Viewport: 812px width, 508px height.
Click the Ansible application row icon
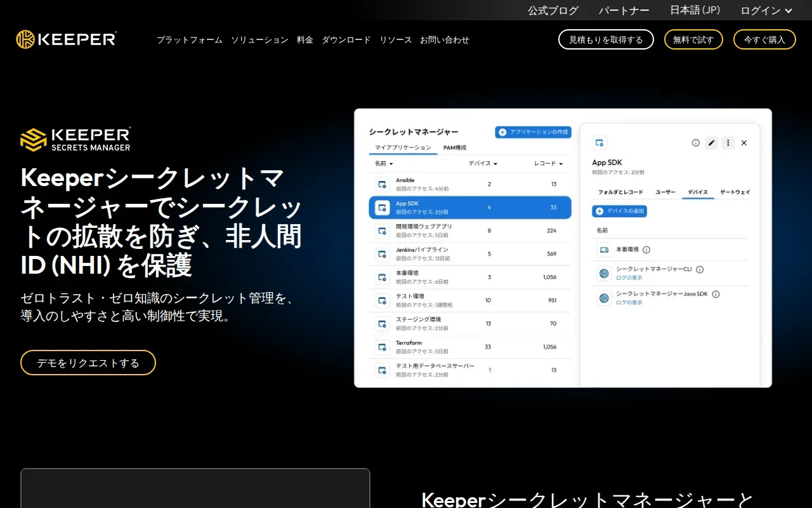pyautogui.click(x=382, y=184)
